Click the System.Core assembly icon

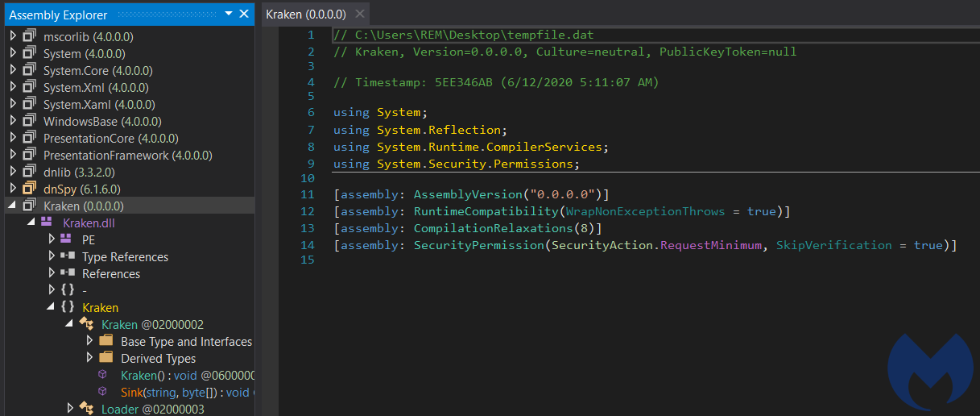[30, 70]
